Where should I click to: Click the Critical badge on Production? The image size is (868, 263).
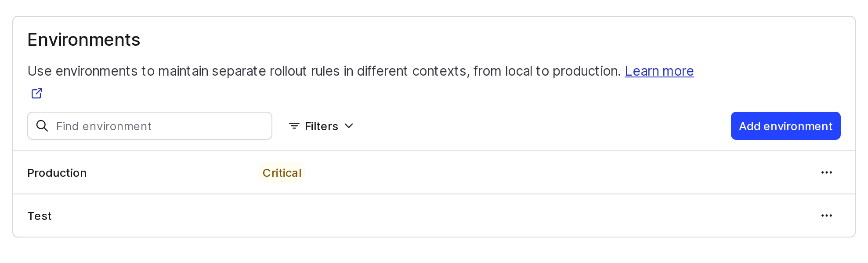point(282,172)
